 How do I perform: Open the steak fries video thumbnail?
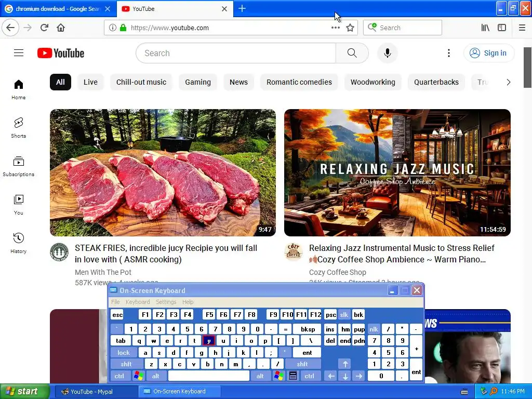tap(163, 172)
